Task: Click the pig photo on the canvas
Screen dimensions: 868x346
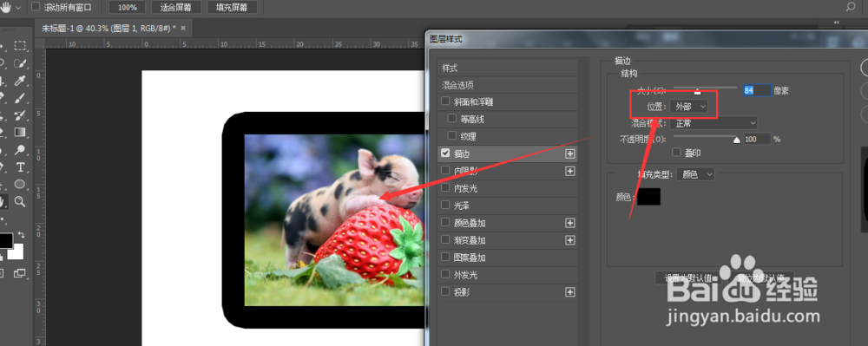Action: click(x=334, y=220)
